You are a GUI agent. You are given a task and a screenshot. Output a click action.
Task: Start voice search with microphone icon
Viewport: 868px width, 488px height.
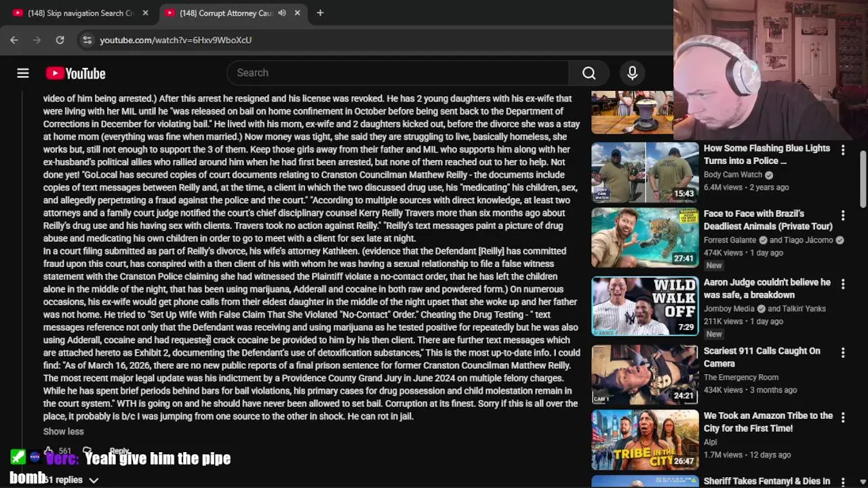coord(632,73)
